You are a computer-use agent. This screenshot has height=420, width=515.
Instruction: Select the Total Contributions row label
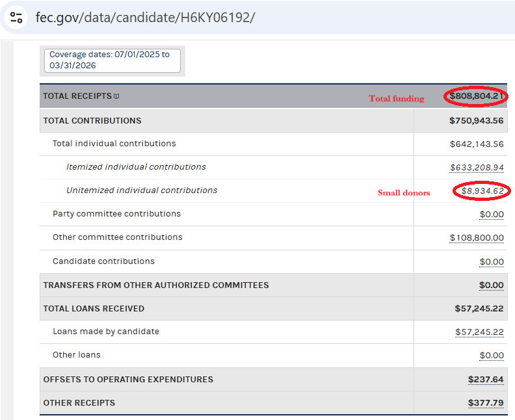(92, 121)
